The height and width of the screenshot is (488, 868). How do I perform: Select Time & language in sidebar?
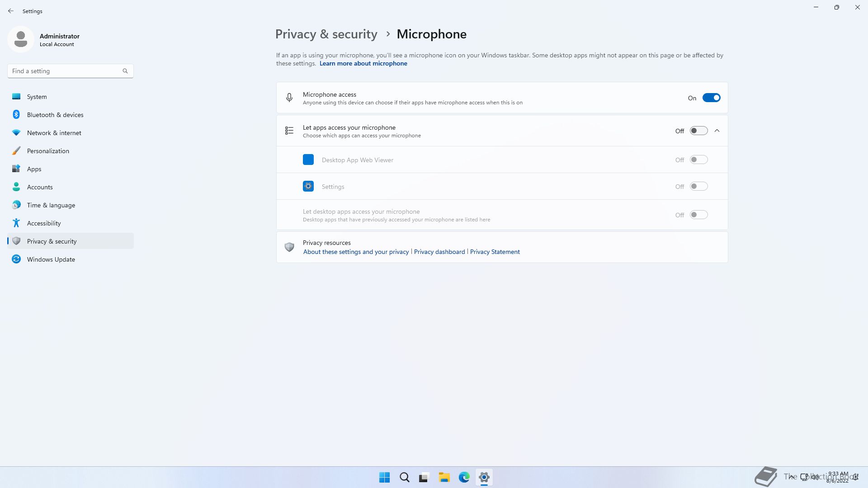51,205
